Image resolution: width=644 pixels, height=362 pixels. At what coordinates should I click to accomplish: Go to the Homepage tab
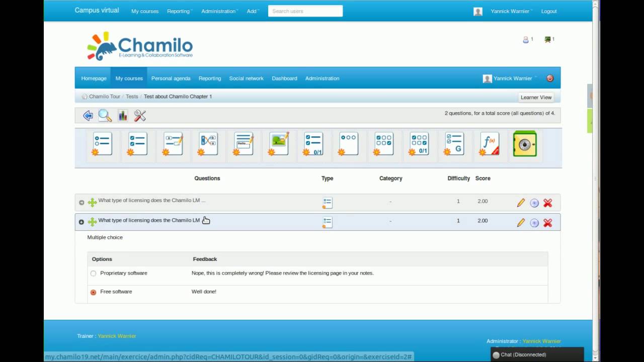[94, 78]
